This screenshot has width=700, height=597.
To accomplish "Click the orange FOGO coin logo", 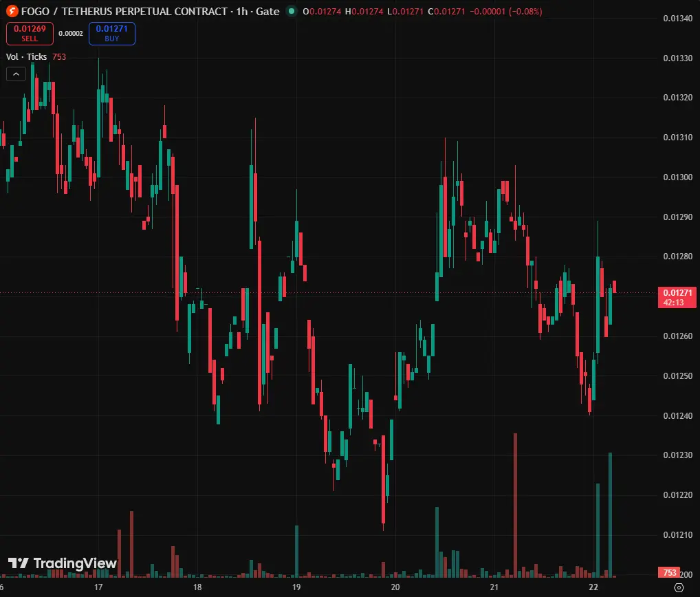I will 12,11.
